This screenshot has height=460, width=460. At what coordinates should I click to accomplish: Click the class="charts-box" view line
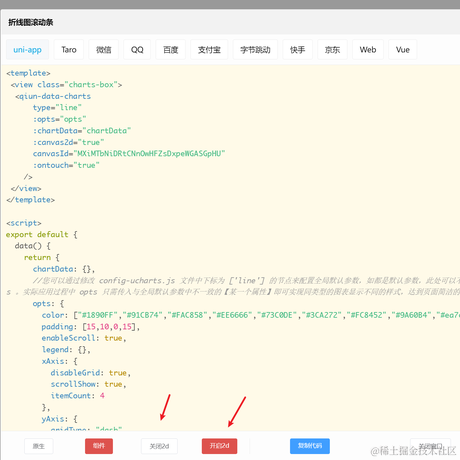[x=66, y=85]
